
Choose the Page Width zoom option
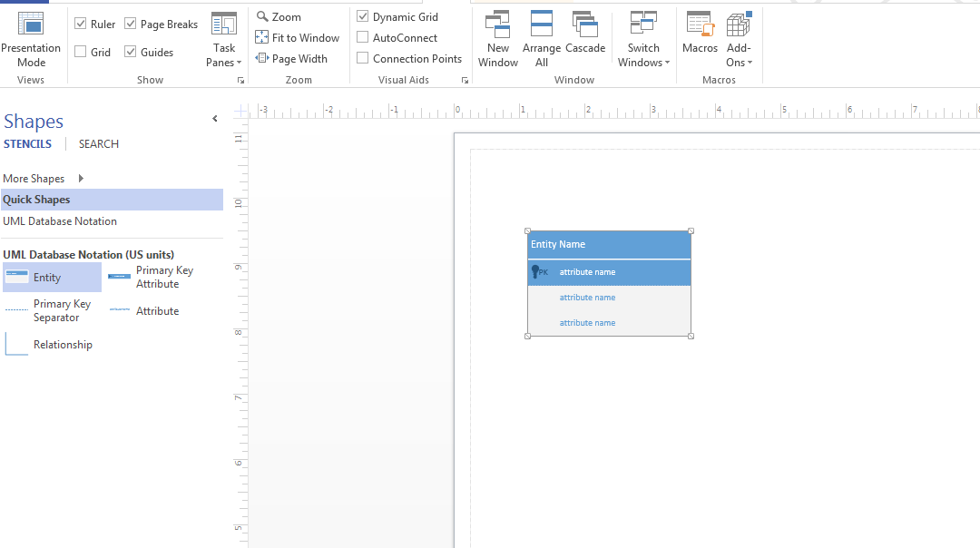(x=291, y=59)
